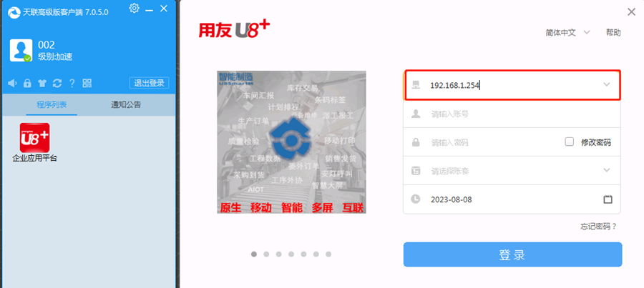The height and width of the screenshot is (288, 644).
Task: Open skin options via the shirt icon
Action: [x=42, y=84]
